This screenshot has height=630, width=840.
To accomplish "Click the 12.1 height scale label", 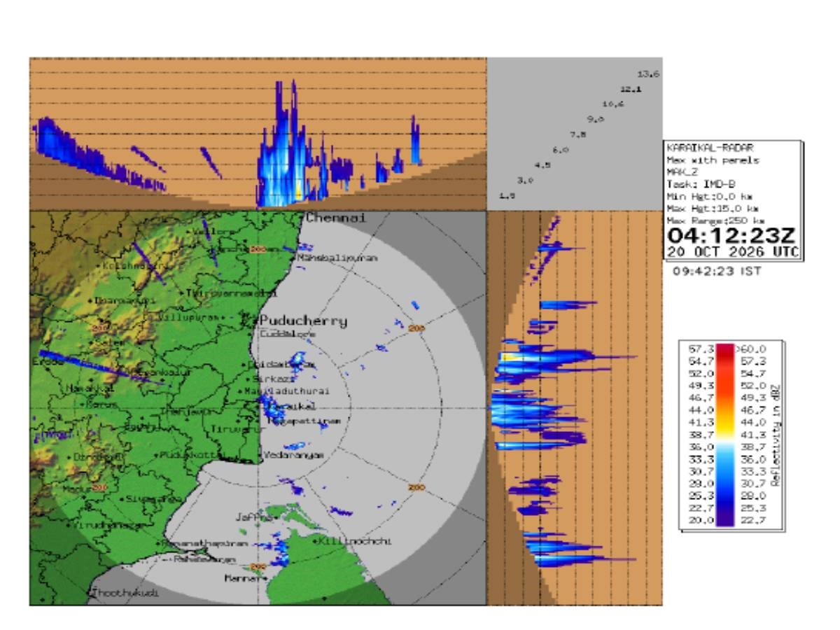I will 630,90.
